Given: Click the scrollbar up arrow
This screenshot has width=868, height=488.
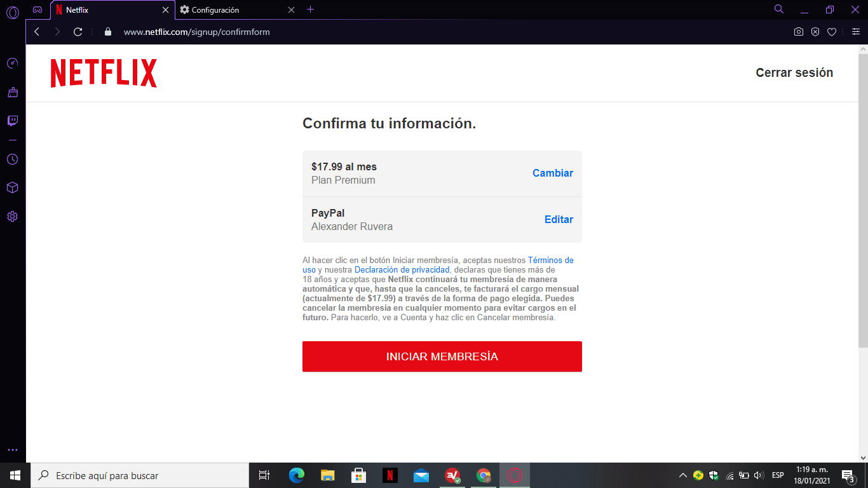Looking at the screenshot, I should [x=863, y=49].
